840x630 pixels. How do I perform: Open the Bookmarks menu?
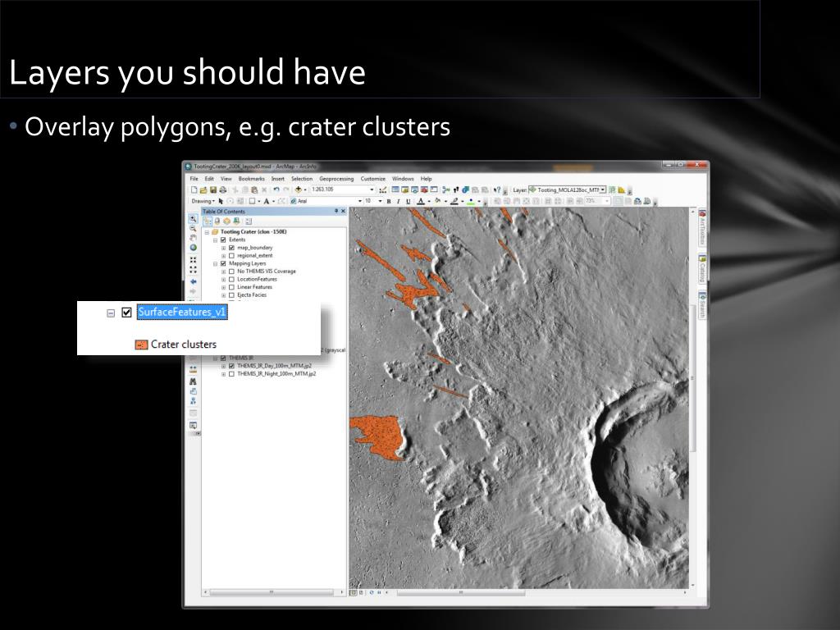(x=251, y=178)
